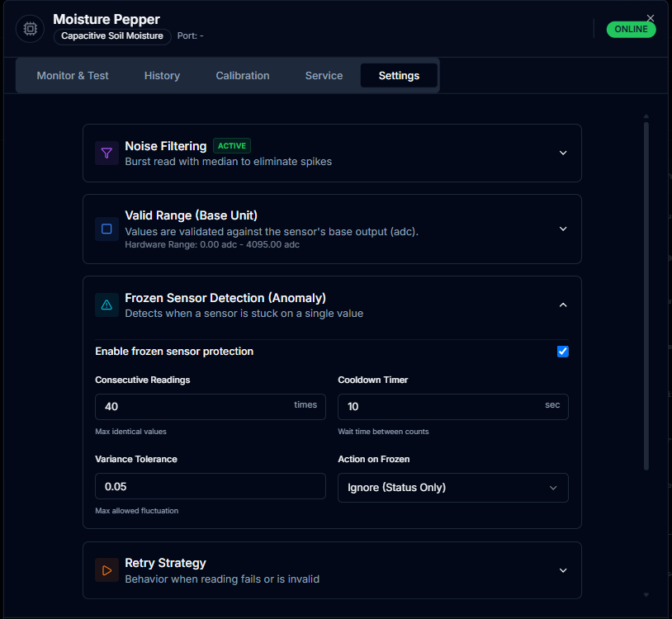Click the Valid Range (Base Unit) heading
This screenshot has width=672, height=619.
pos(192,215)
